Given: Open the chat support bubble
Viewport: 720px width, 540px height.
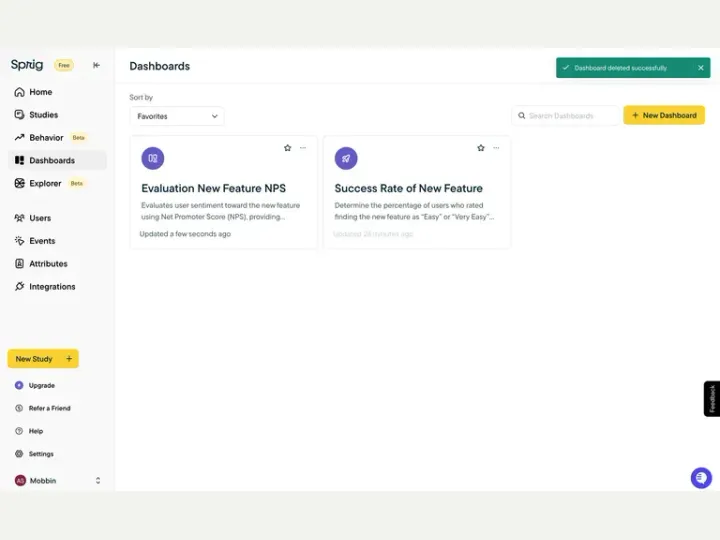Looking at the screenshot, I should pos(701,478).
